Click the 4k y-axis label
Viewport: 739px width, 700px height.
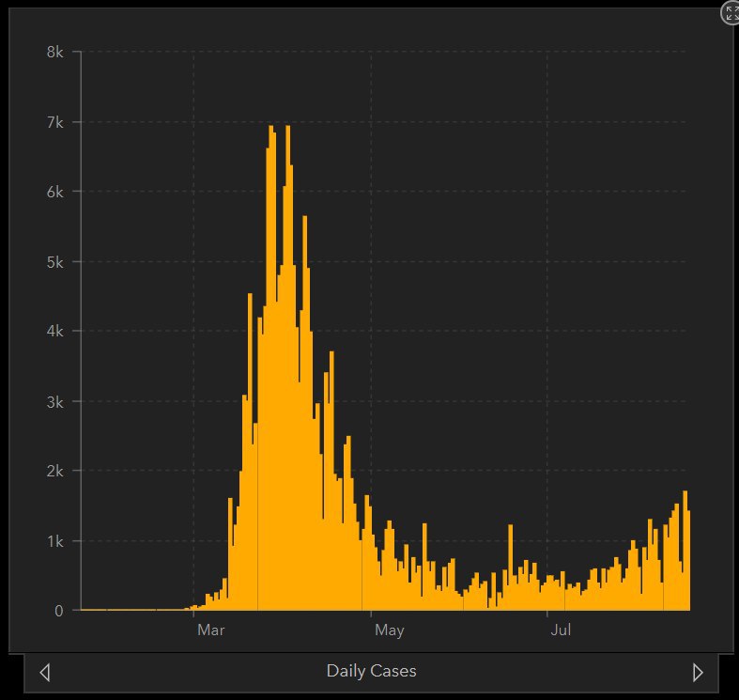tap(54, 331)
